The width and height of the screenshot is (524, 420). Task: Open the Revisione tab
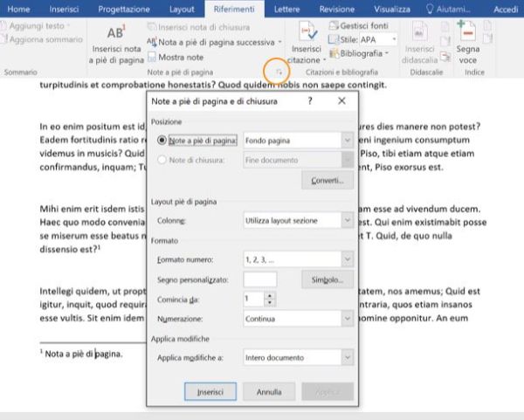pyautogui.click(x=337, y=9)
